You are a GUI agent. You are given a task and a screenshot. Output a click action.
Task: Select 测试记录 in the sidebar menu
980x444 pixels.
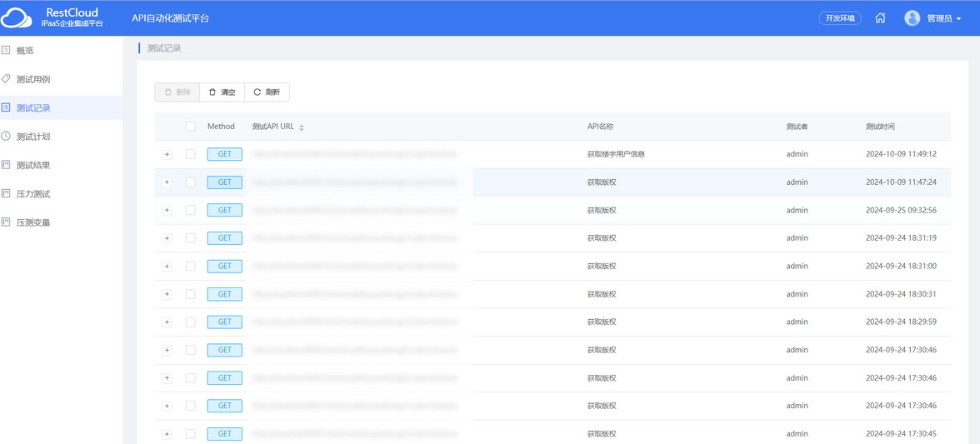(x=33, y=108)
